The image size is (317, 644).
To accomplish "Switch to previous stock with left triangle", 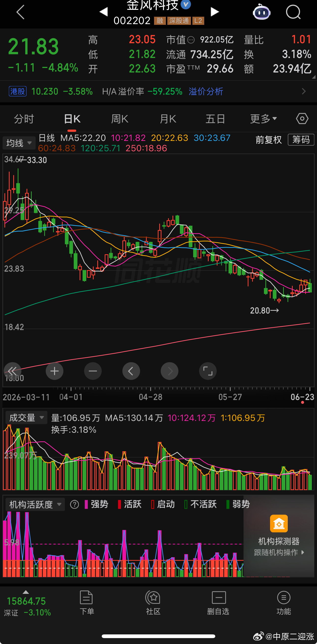I will coord(103,12).
